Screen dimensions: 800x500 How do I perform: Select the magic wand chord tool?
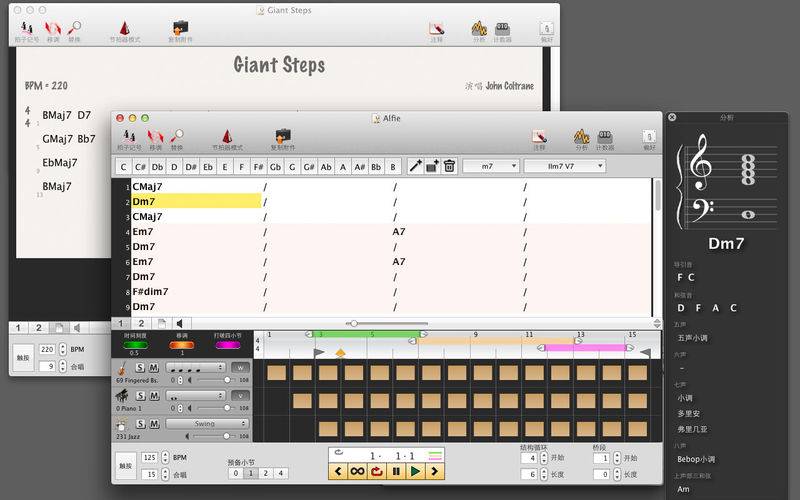415,166
